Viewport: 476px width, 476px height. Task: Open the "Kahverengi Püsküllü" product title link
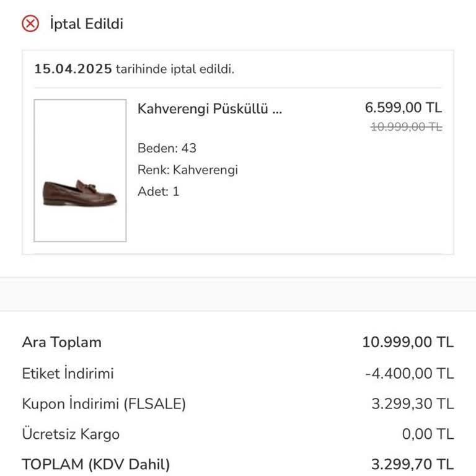(209, 109)
